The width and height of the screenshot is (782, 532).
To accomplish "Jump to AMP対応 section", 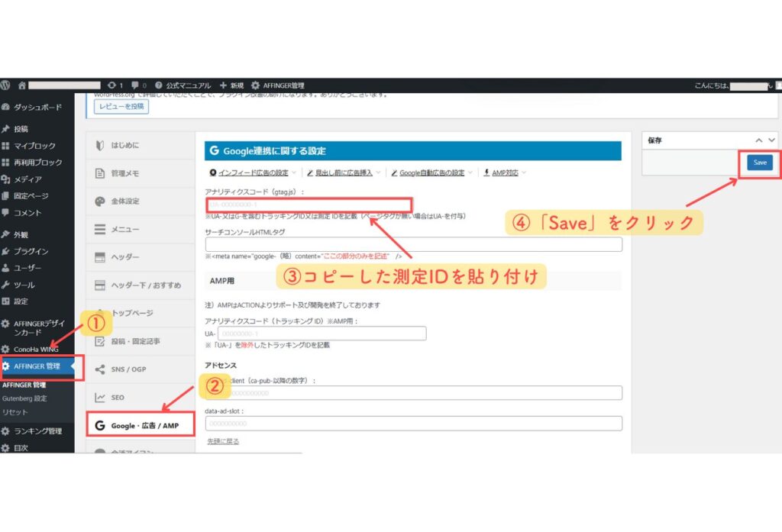I will tap(505, 172).
